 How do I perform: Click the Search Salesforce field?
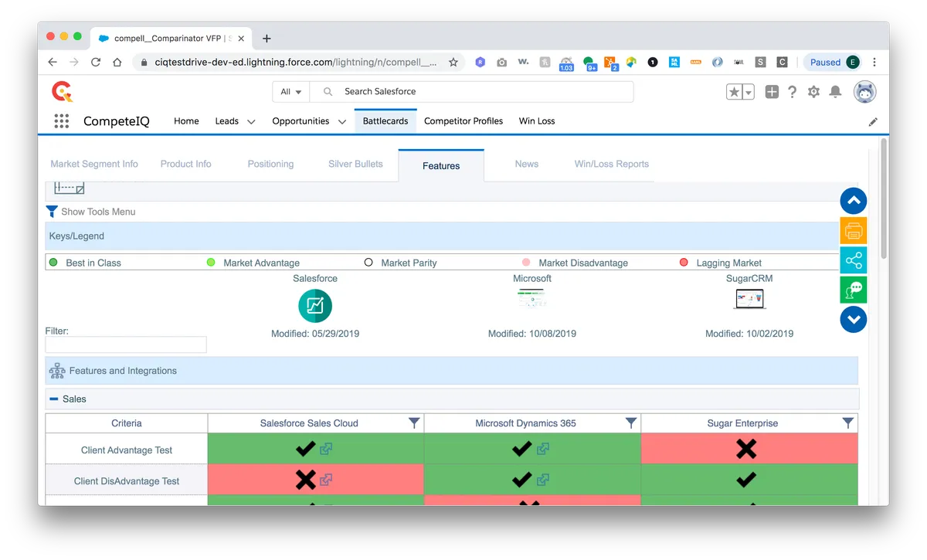pos(471,92)
